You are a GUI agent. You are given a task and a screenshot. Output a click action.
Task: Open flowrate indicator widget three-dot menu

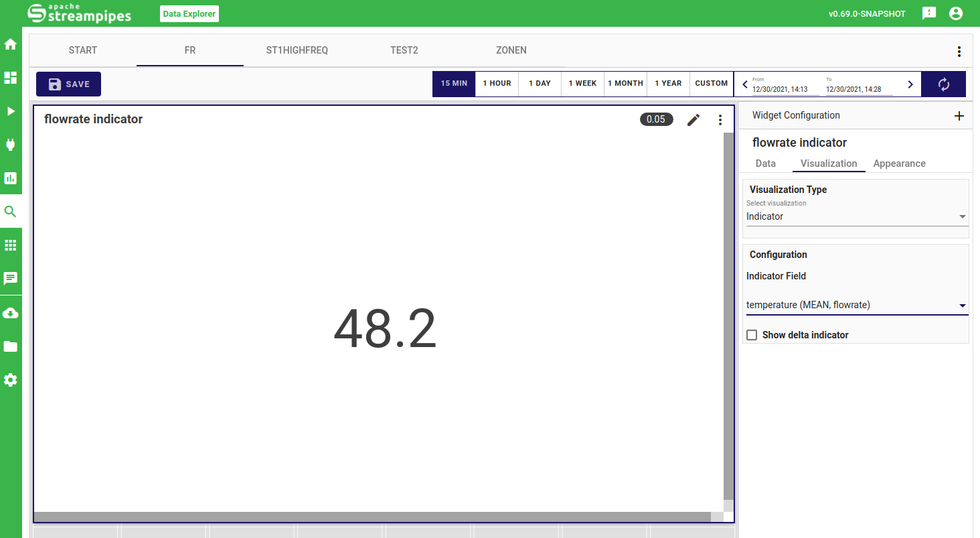point(720,120)
